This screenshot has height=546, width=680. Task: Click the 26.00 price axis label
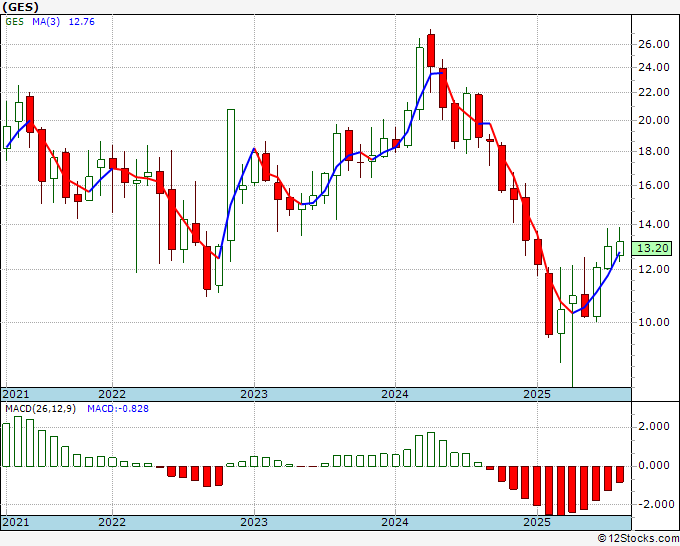point(654,44)
